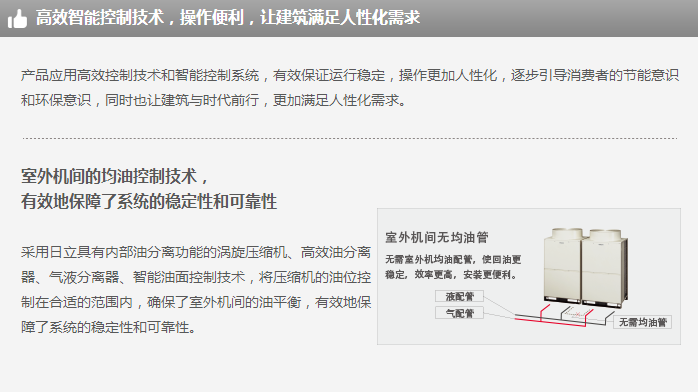Image resolution: width=698 pixels, height=392 pixels.
Task: Click the right outdoor unit's top fan
Action: 605,234
